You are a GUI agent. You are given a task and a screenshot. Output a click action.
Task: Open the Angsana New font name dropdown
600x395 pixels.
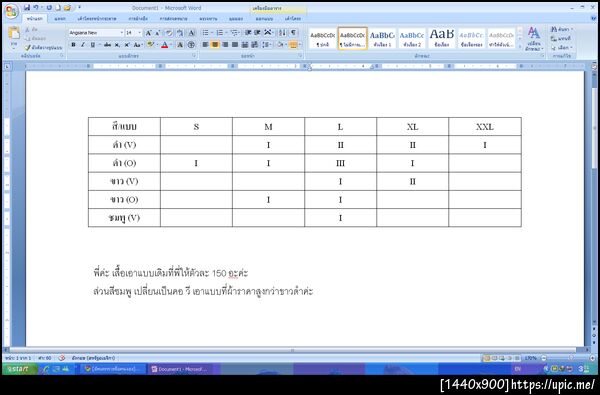pyautogui.click(x=122, y=33)
